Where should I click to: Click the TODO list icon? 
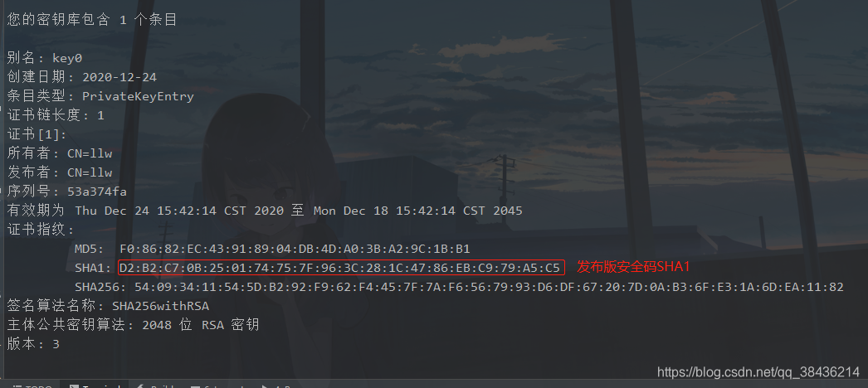pos(17,386)
